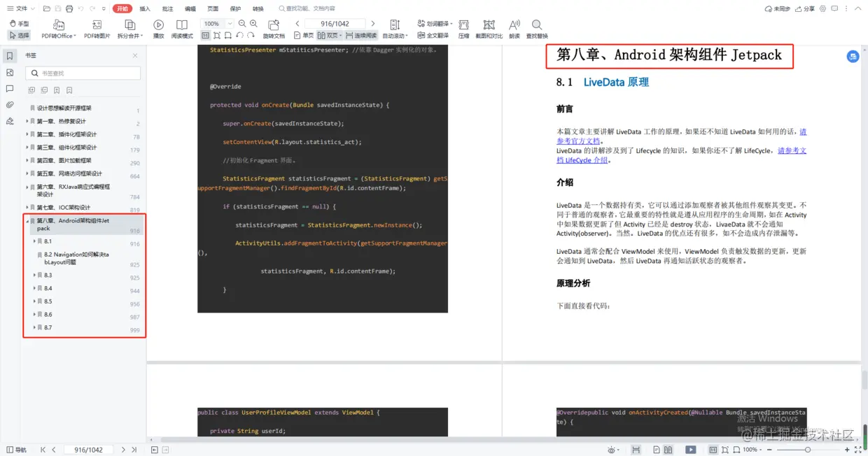The width and height of the screenshot is (868, 456).
Task: Open the comments panel sidebar icon
Action: 10,89
